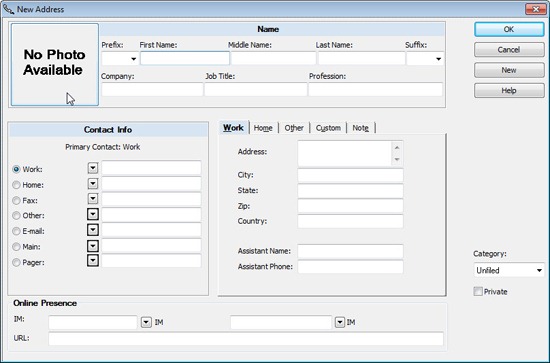
Task: Open the first IM service dropdown
Action: [146, 322]
